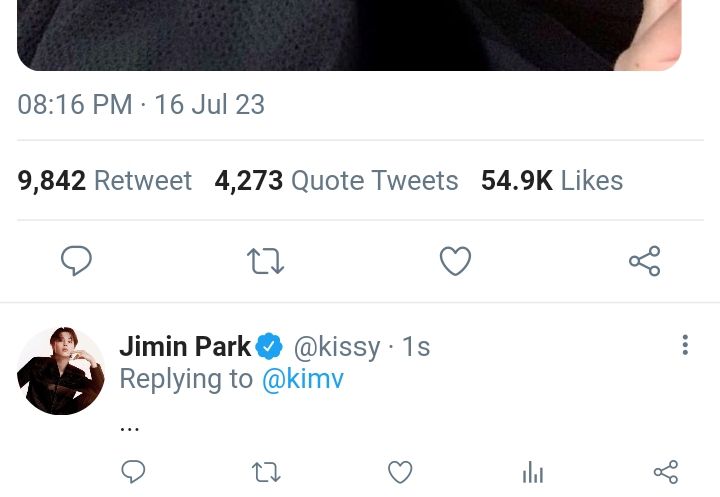
Task: Click the Jimin Park display name
Action: [185, 347]
